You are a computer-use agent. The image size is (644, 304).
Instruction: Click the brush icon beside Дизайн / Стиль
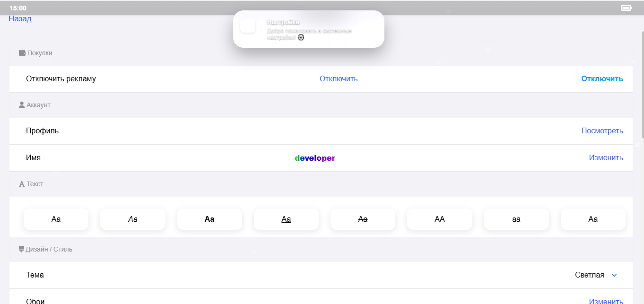point(22,249)
